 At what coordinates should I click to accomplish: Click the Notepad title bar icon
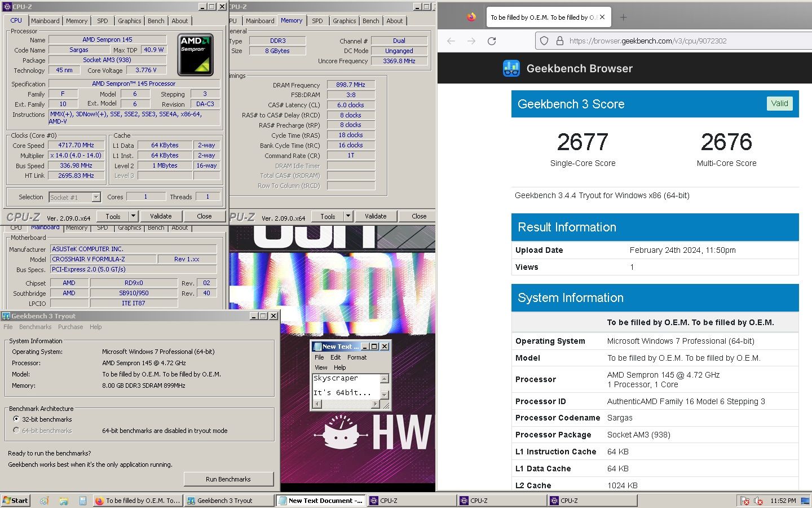pos(317,347)
